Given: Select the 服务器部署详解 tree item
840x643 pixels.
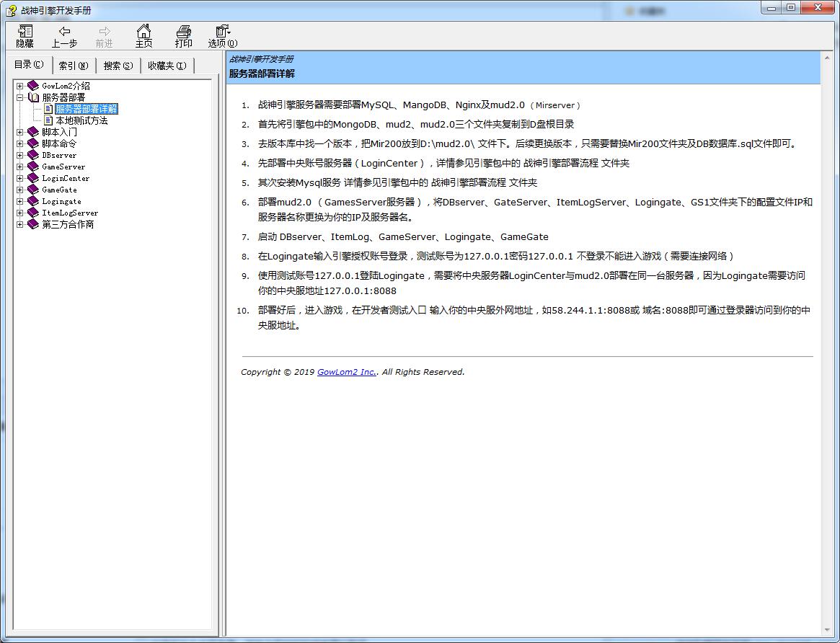Looking at the screenshot, I should pyautogui.click(x=87, y=109).
